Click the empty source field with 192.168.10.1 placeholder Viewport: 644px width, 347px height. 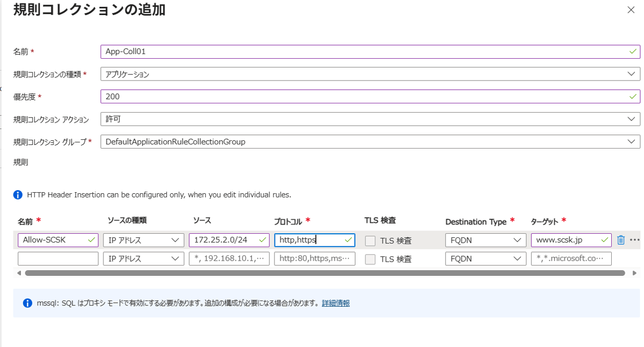229,259
